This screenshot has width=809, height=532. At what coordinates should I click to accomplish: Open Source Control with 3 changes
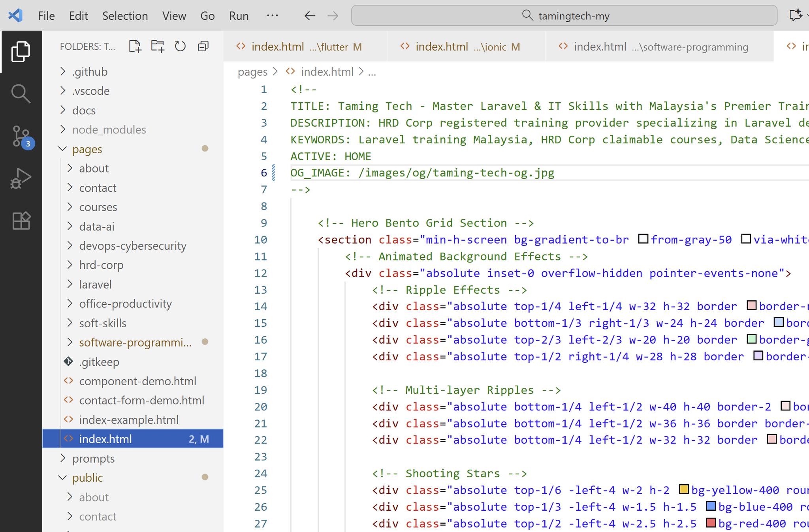(22, 137)
